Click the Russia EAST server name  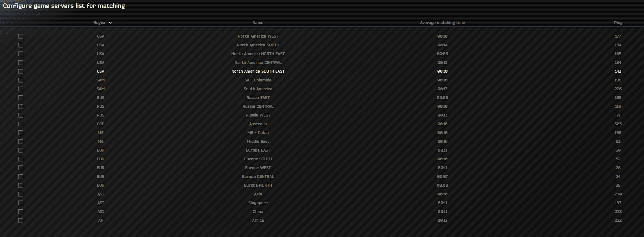(x=258, y=98)
